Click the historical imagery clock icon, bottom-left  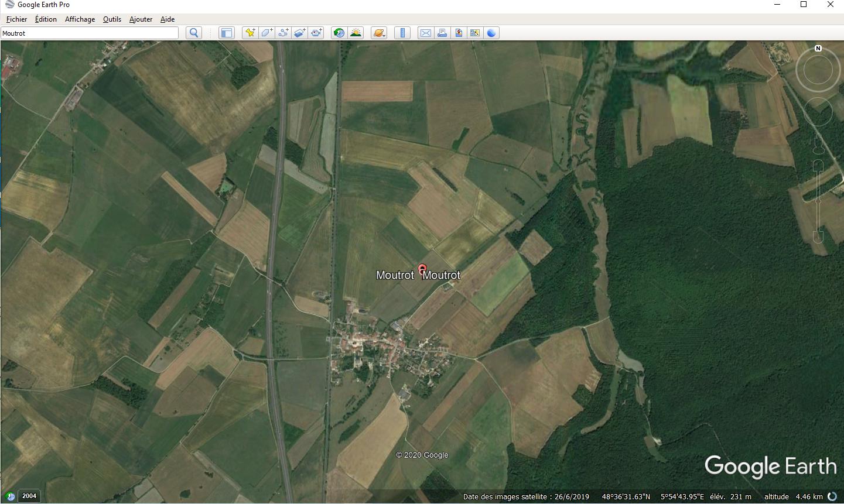(x=10, y=496)
